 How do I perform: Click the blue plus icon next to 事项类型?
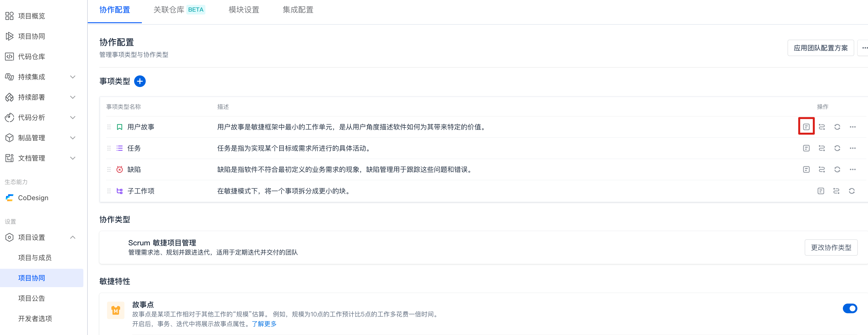point(140,81)
